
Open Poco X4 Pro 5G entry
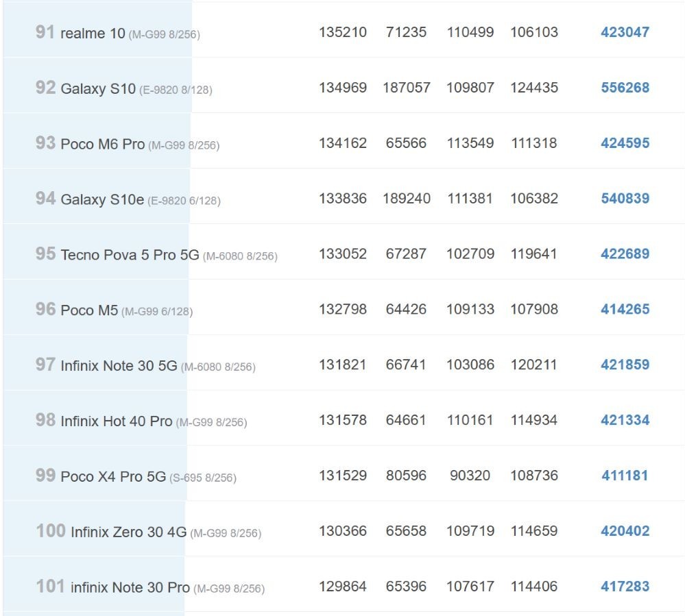tap(113, 477)
